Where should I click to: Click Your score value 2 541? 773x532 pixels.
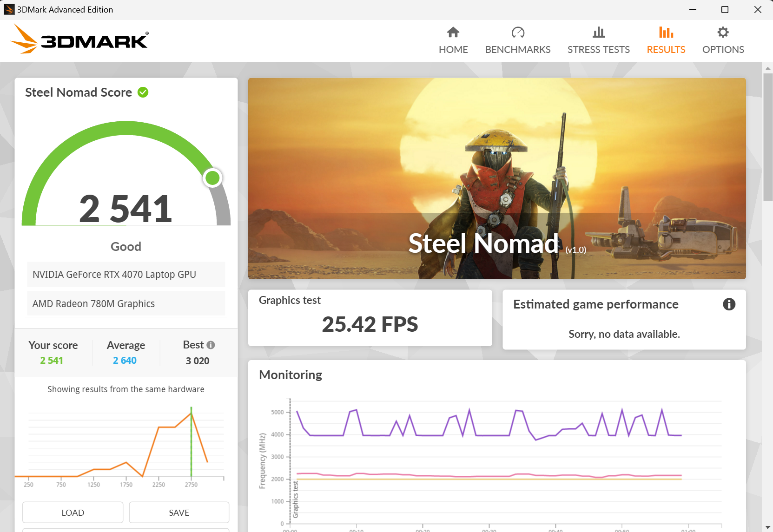click(52, 361)
